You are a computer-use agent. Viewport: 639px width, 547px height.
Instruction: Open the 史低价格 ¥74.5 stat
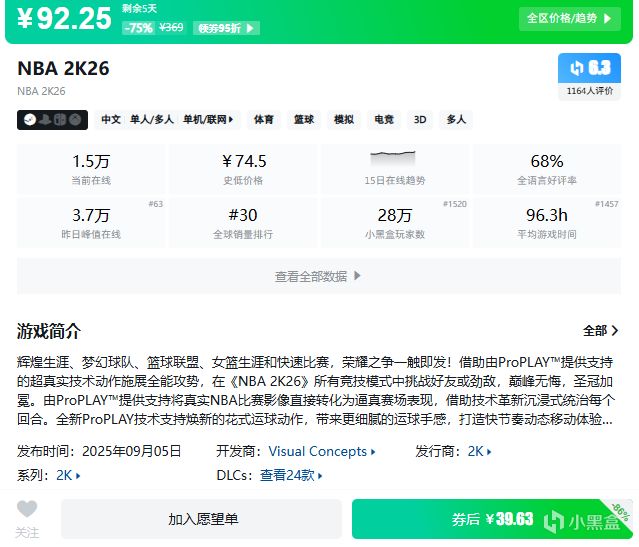click(x=243, y=169)
